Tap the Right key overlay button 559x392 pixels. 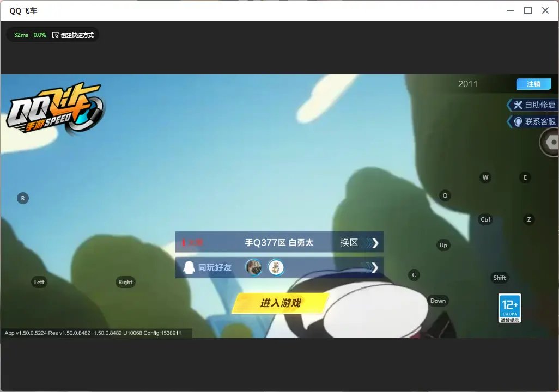click(x=125, y=282)
